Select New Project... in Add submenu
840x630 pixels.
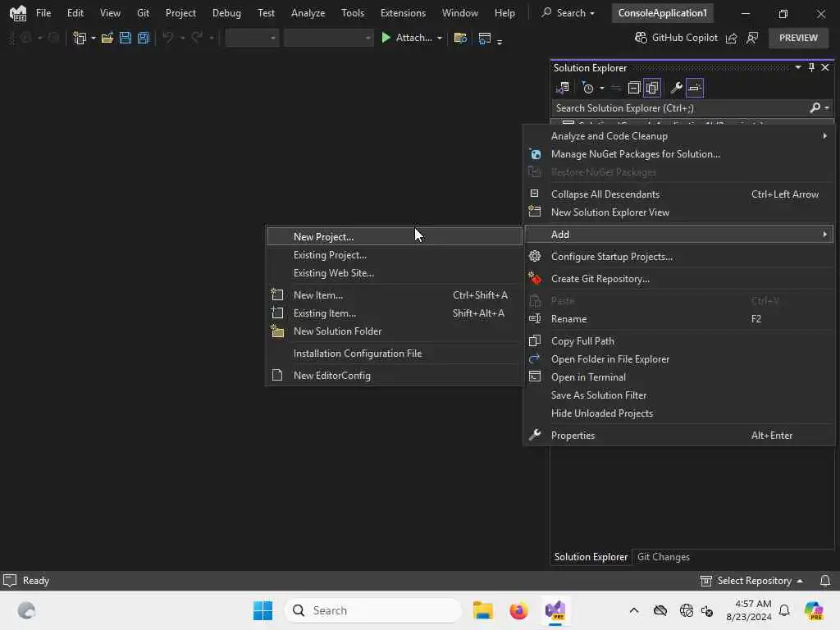395,237
